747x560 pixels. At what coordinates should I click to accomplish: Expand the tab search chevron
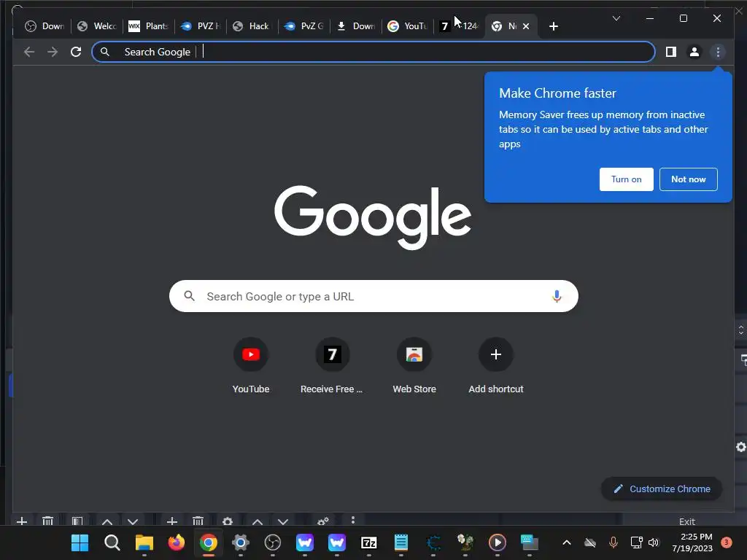[616, 18]
